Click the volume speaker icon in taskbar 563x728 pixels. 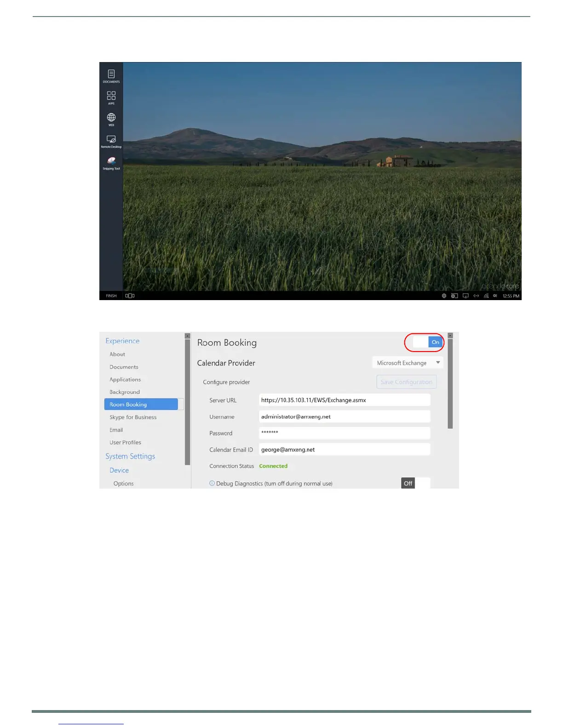[495, 296]
